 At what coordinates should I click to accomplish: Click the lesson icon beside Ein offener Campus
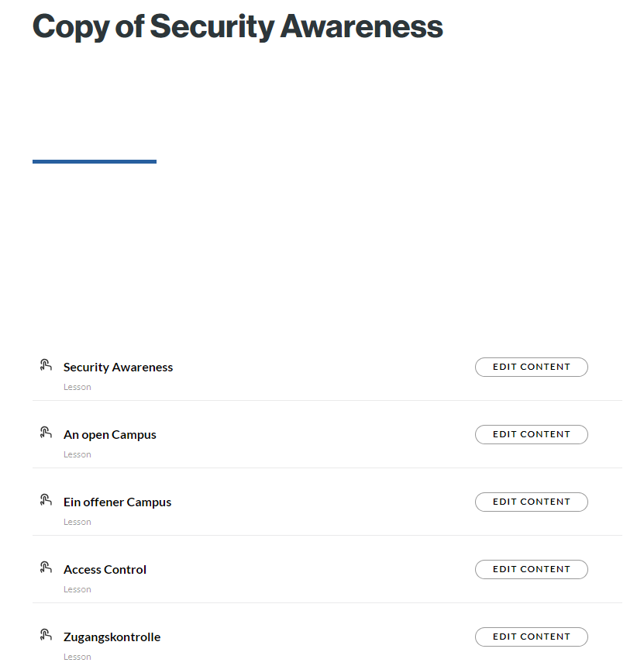point(46,500)
